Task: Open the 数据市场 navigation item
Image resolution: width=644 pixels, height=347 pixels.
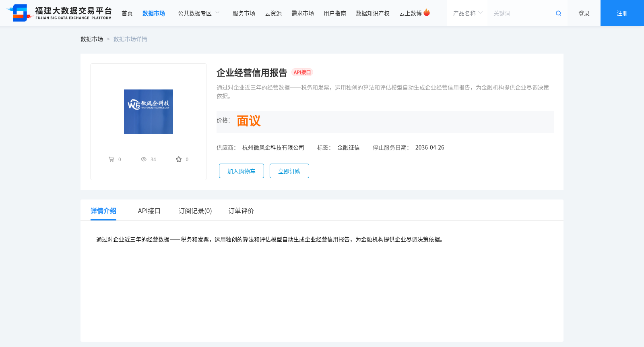Action: pos(154,13)
